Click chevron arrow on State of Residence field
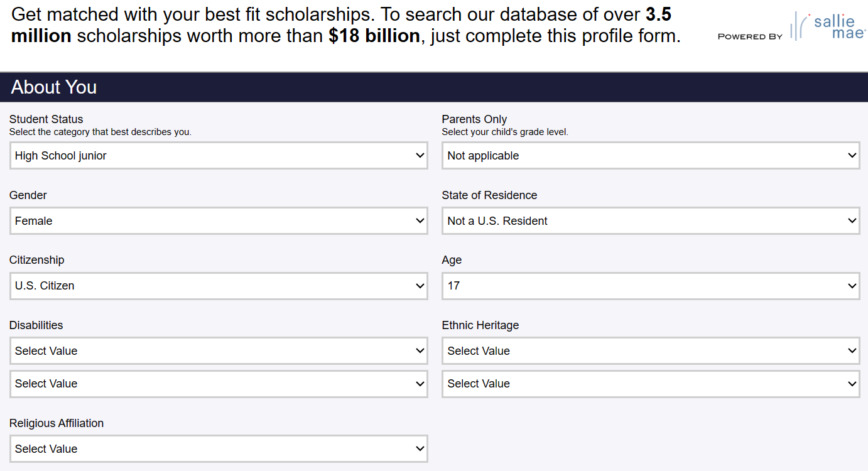The width and height of the screenshot is (868, 471). tap(852, 220)
